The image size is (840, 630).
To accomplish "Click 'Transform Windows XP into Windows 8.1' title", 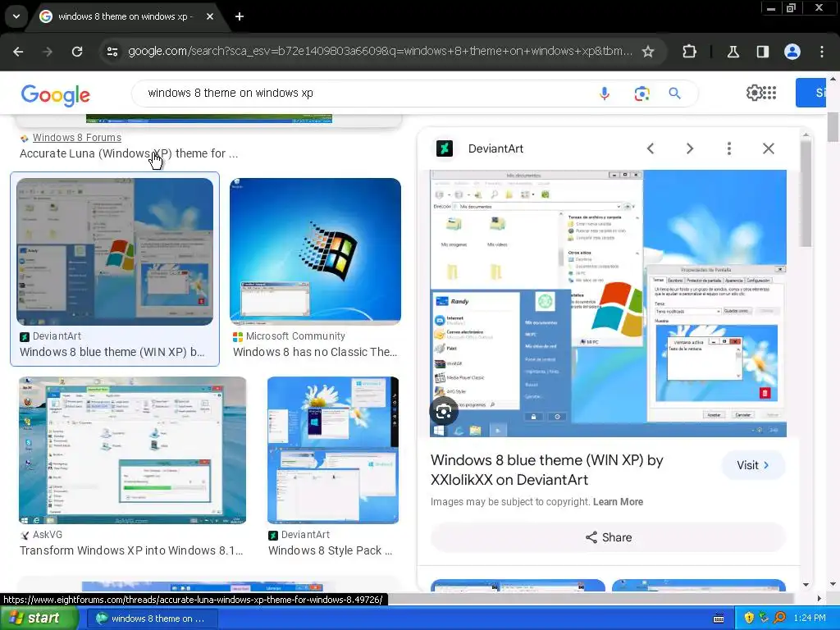I will tap(131, 550).
